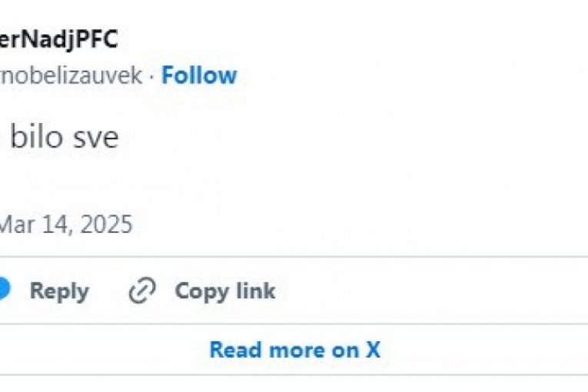Screen dimensions: 588x392
Task: Click the blue reply bubble icon
Action: [x=4, y=291]
